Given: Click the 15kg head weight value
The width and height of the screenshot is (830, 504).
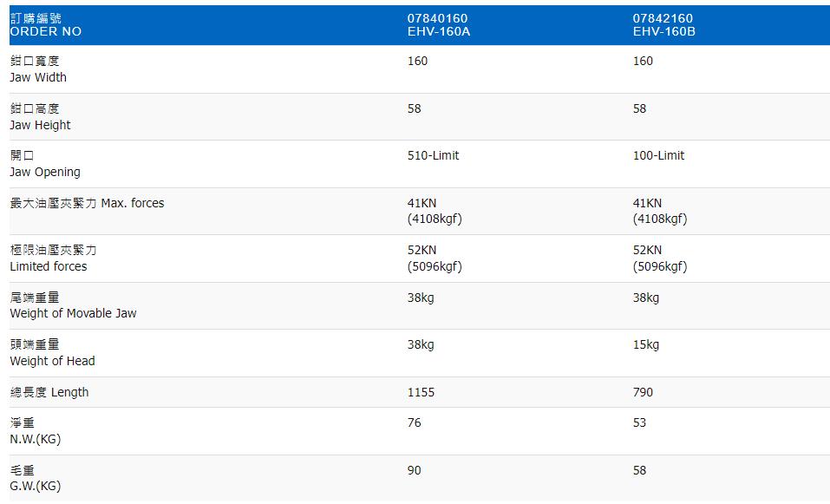Looking at the screenshot, I should (646, 344).
